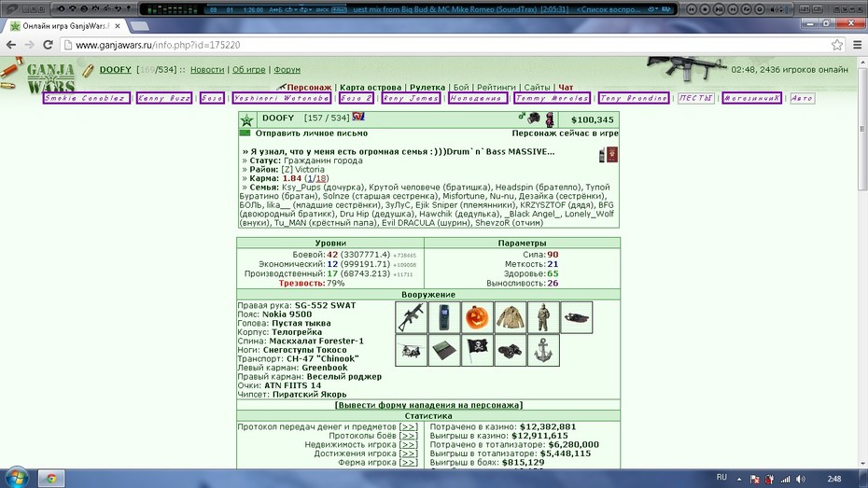Click the network signal tray icon

786,480
